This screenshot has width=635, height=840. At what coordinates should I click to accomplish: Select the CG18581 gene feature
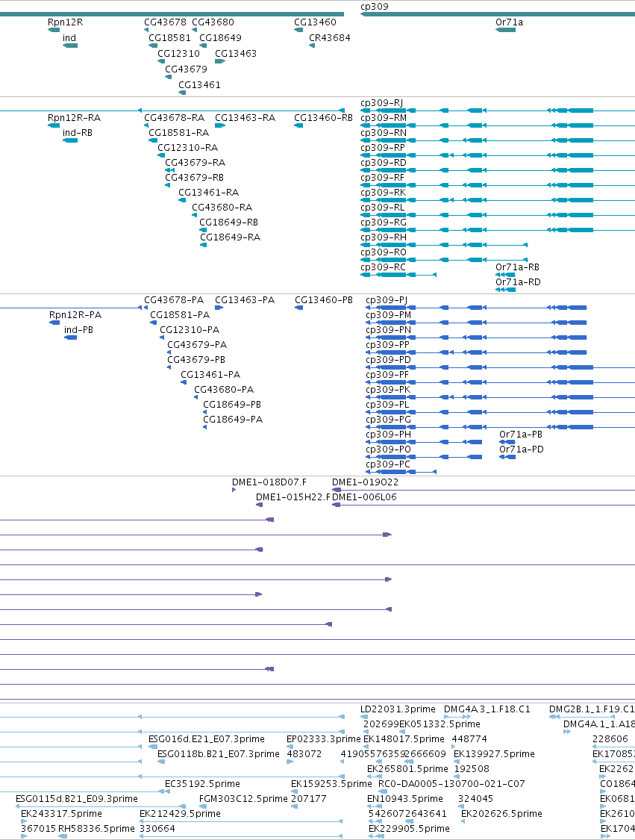pos(152,46)
